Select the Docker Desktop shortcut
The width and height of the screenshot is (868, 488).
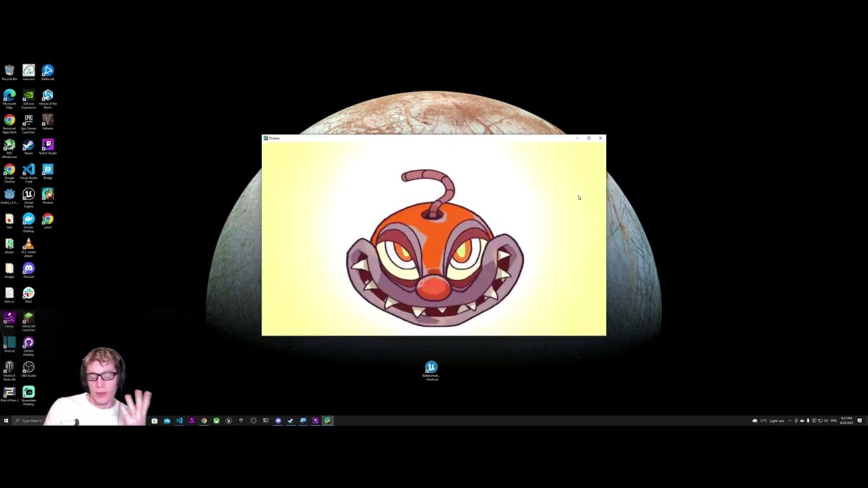point(28,223)
